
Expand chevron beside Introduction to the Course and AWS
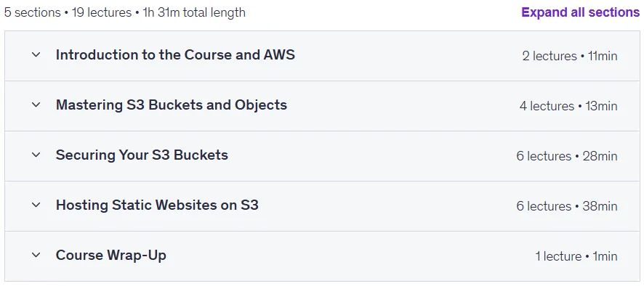(36, 54)
